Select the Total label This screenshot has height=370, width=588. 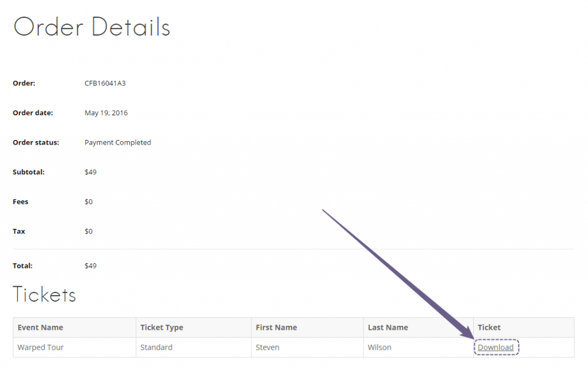(22, 266)
